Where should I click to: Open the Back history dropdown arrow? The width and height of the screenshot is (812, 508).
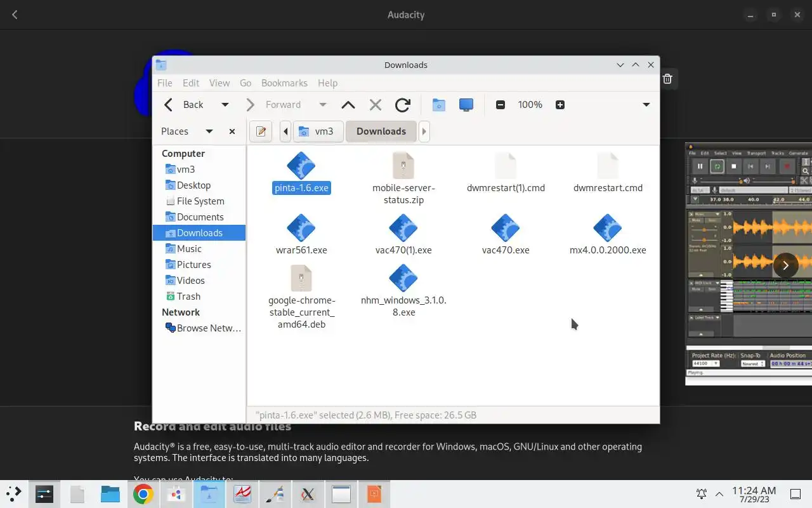tap(225, 105)
